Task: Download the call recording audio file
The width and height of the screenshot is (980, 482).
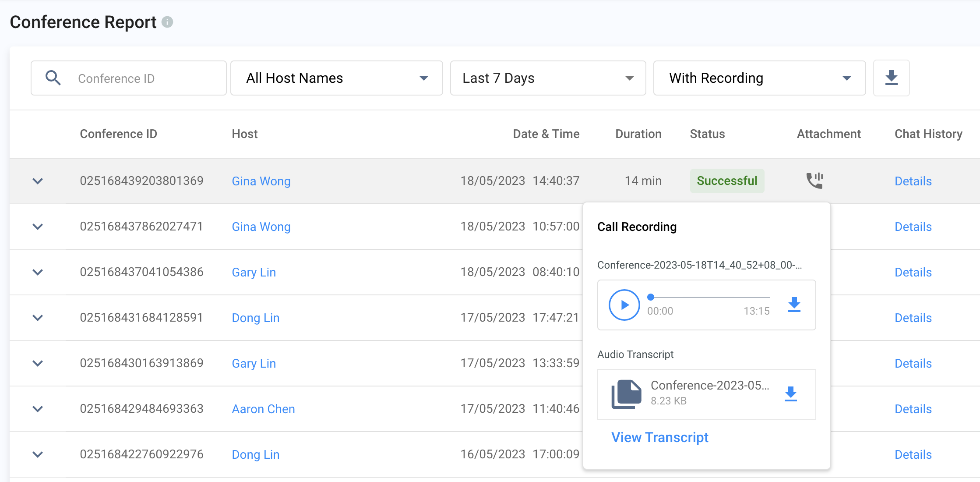Action: pos(794,305)
